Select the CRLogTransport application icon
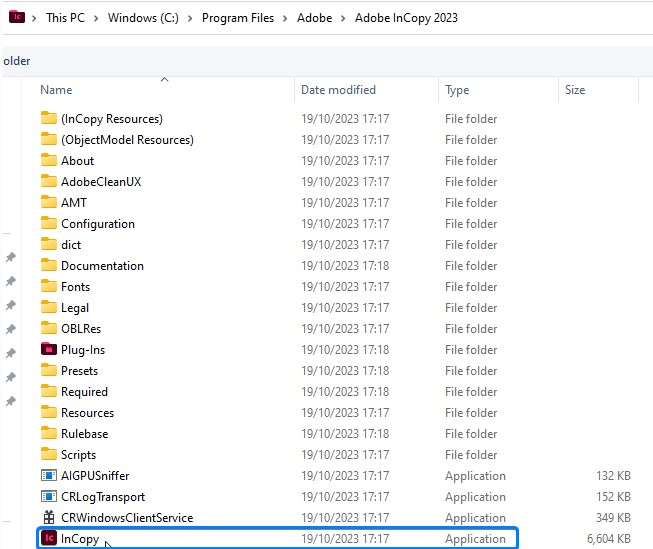 coord(49,496)
